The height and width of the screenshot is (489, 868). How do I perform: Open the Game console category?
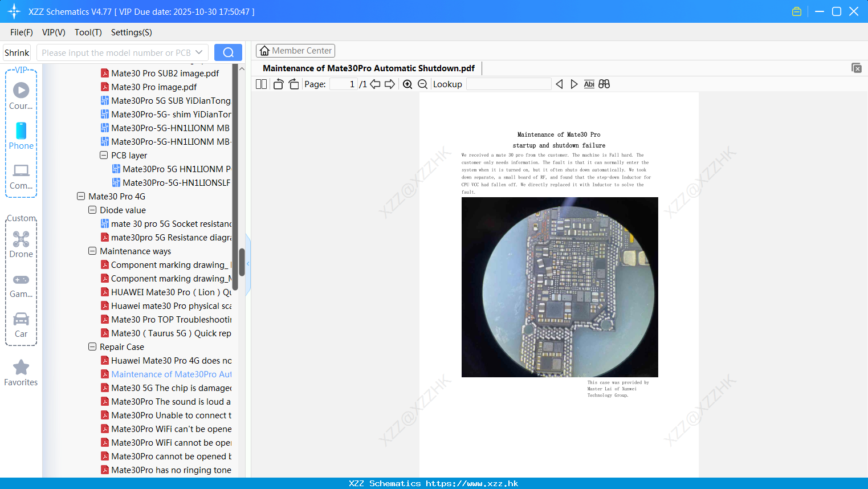[21, 280]
